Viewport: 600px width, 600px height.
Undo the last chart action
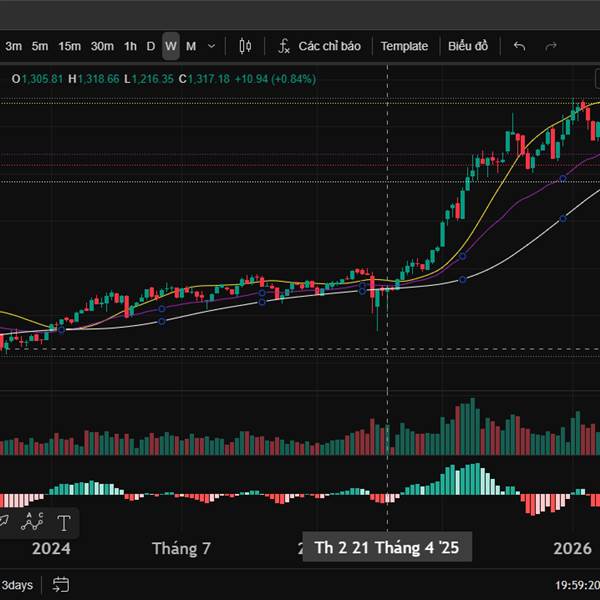click(x=519, y=46)
